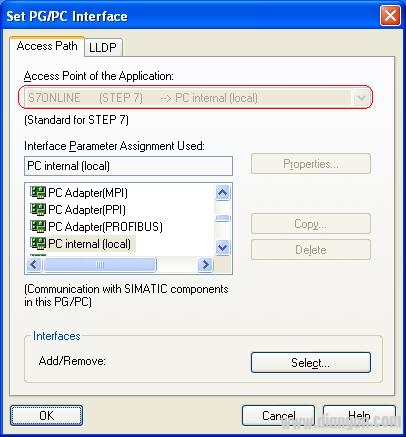Click the PC Adapter(PPI) card icon
Screen dimensions: 406x437
click(x=38, y=210)
